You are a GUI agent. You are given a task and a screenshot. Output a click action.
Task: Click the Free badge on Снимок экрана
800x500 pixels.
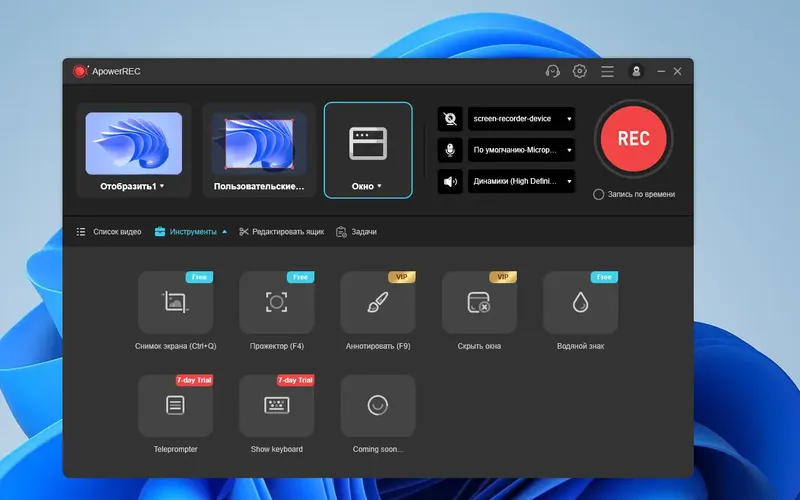point(199,277)
